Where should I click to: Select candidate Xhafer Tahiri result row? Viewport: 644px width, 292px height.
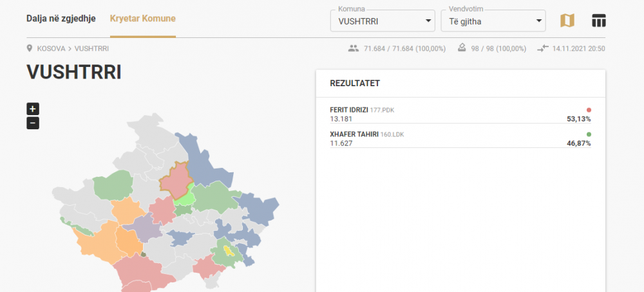click(x=460, y=139)
